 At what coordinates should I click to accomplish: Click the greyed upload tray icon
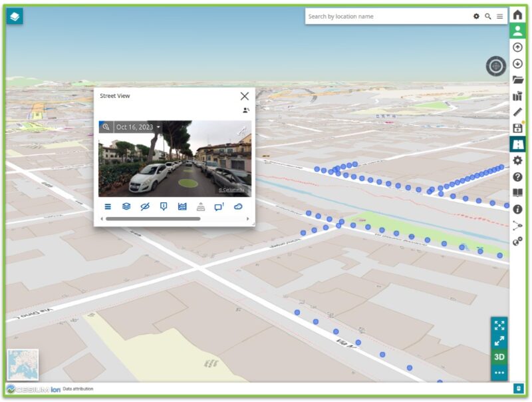201,206
